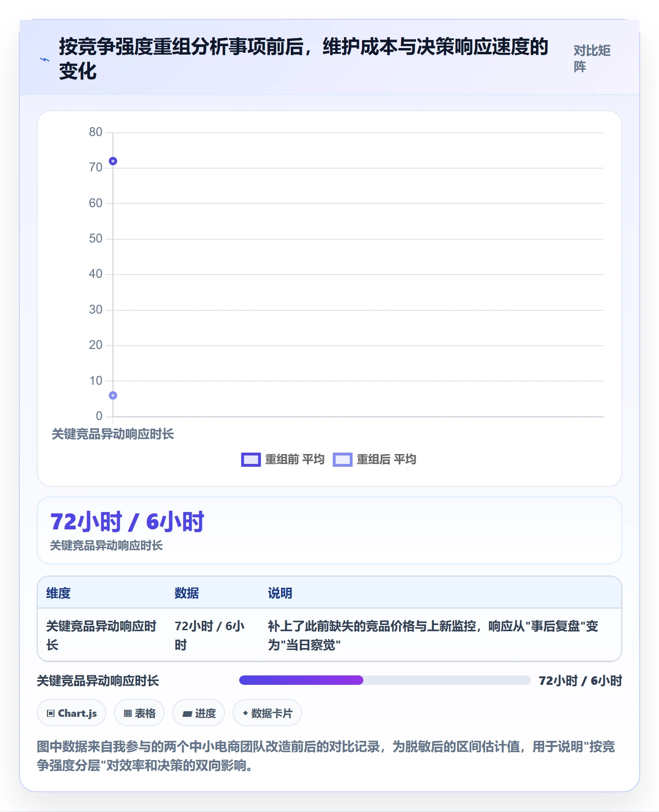Click the large 72小时 / 6小时 card value
Viewport: 659px width, 812px height.
click(127, 522)
